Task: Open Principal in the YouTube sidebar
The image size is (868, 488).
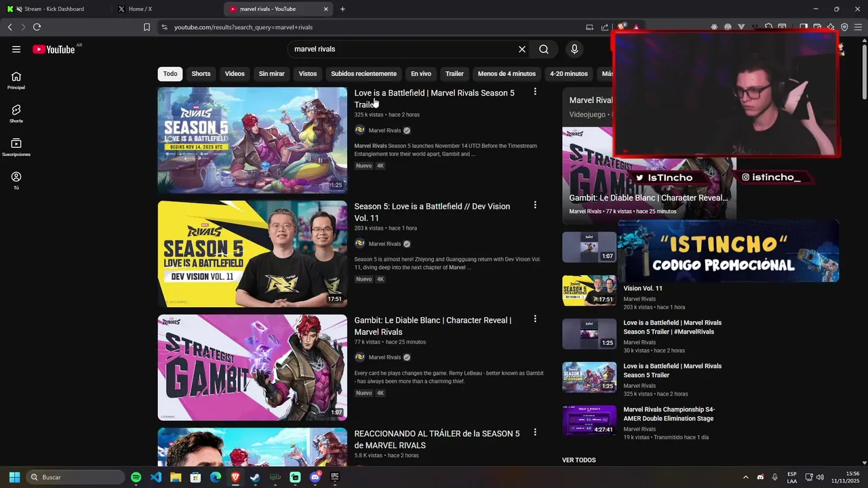Action: pos(16,80)
